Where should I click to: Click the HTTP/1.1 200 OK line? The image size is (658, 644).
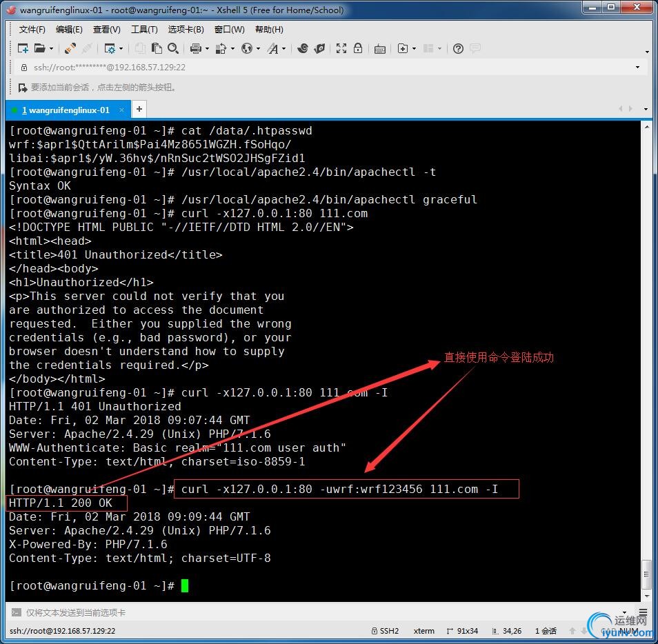[x=61, y=503]
